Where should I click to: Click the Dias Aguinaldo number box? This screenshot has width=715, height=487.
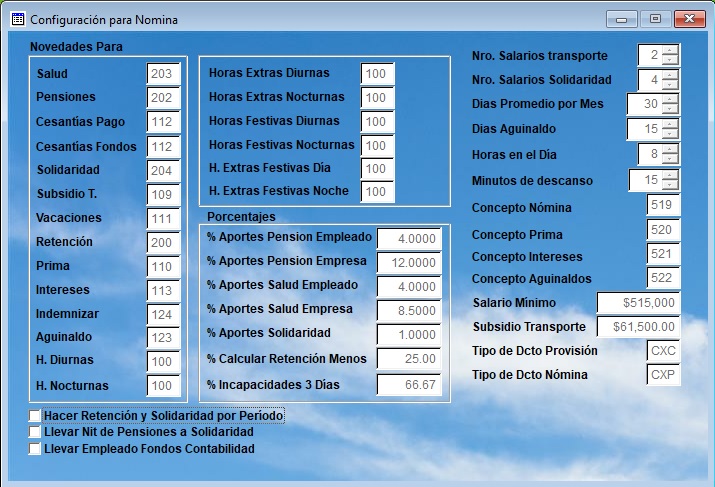(645, 129)
